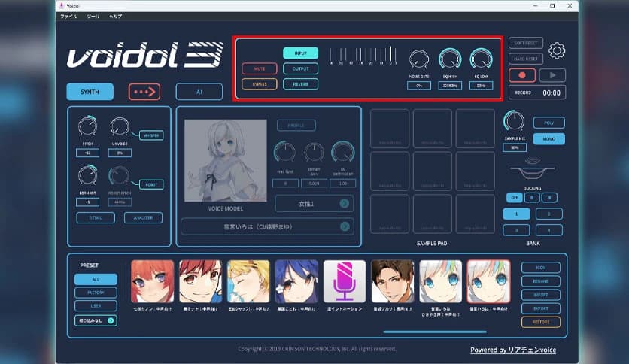Click the SN COEFFICIENT knob
Image resolution: width=629 pixels, height=364 pixels.
coord(343,153)
